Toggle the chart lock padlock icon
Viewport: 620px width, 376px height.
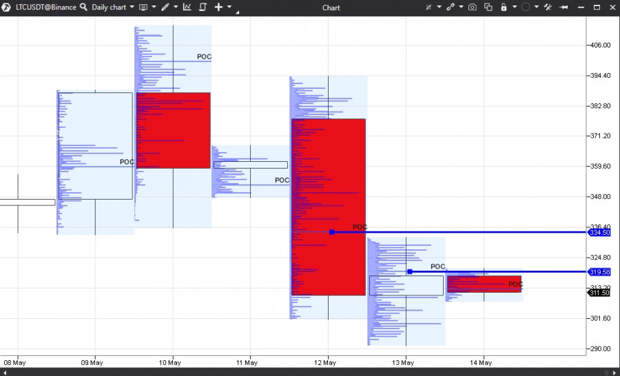pyautogui.click(x=504, y=7)
